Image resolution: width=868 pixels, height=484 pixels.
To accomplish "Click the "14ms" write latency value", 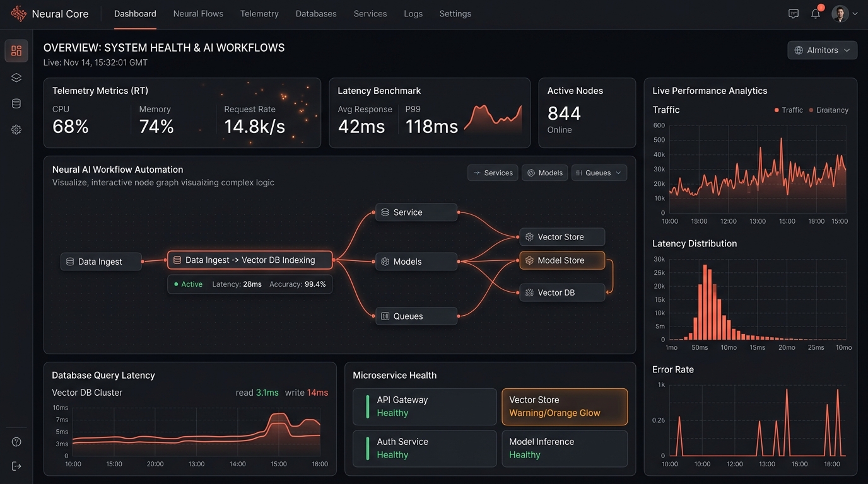I will point(317,393).
